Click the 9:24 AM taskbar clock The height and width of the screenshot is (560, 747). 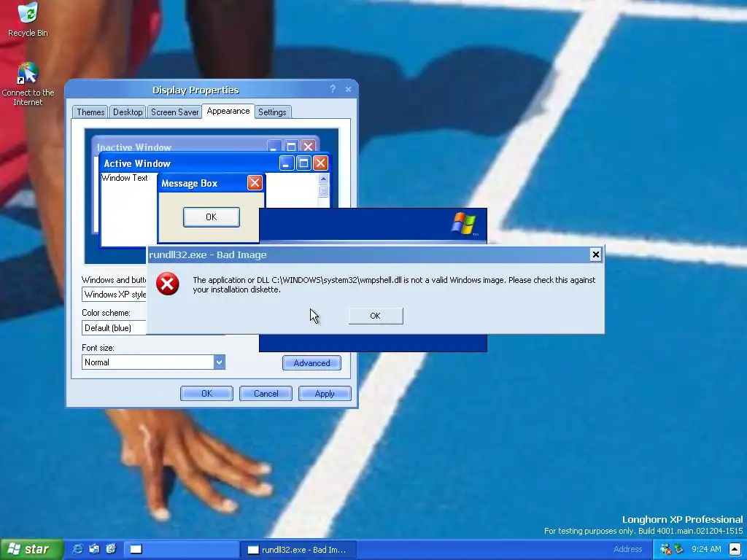pyautogui.click(x=706, y=549)
